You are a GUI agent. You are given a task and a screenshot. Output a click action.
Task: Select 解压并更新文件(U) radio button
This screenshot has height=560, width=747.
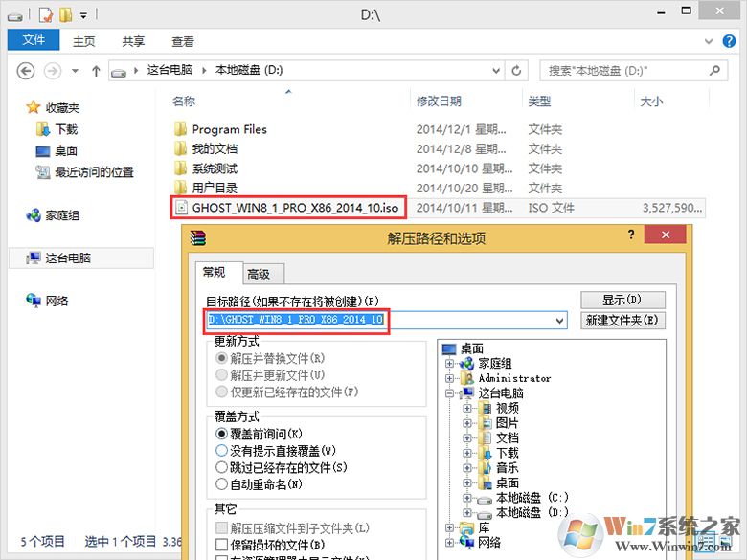[x=221, y=374]
